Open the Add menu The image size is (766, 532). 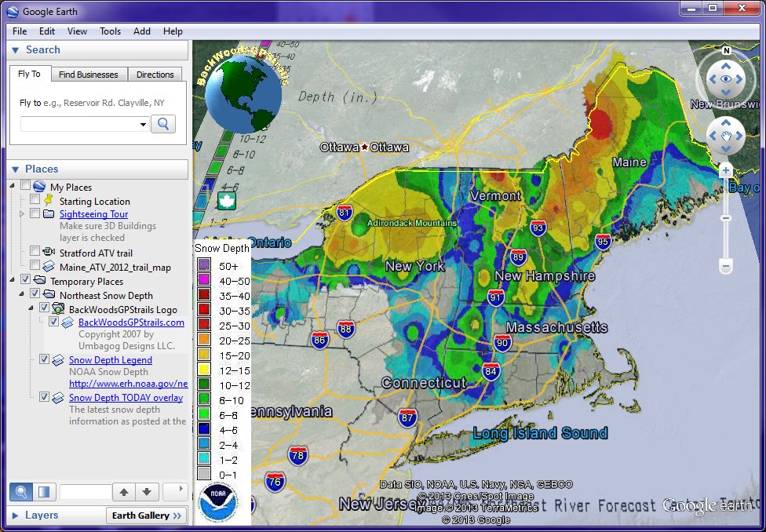point(142,31)
